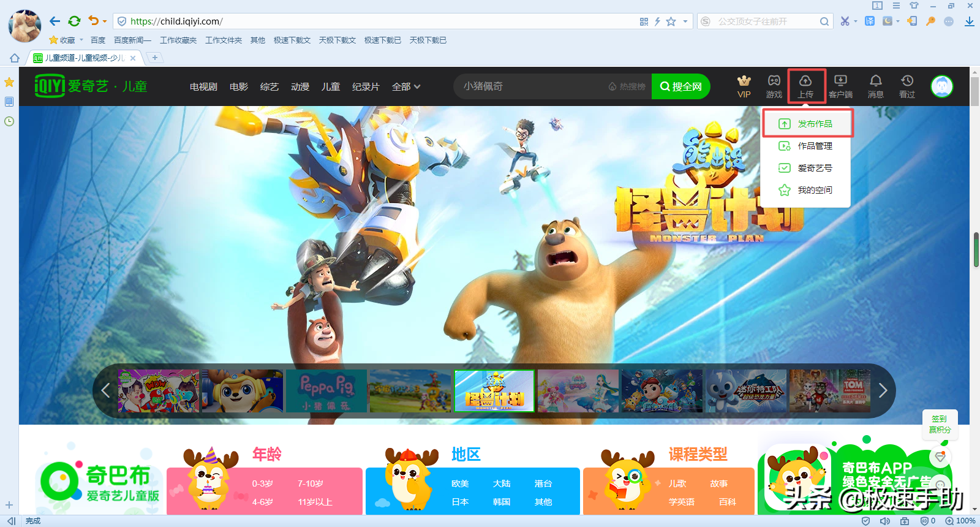This screenshot has width=980, height=527.
Task: Click the translate icon in browser toolbar
Action: click(x=870, y=21)
